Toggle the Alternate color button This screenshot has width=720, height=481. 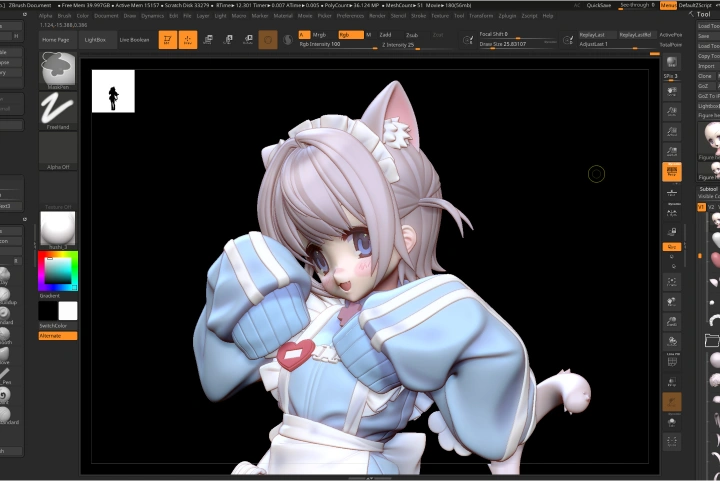tap(58, 336)
